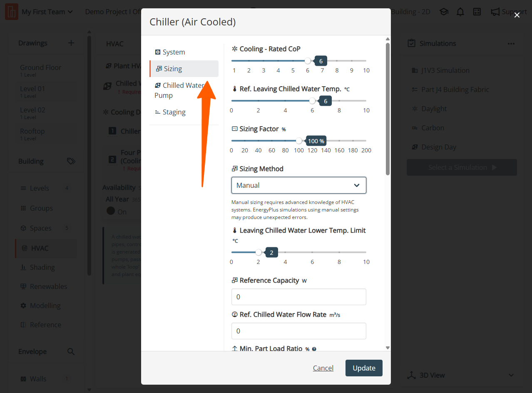532x393 pixels.
Task: Click the Building tags icon
Action: tap(71, 162)
